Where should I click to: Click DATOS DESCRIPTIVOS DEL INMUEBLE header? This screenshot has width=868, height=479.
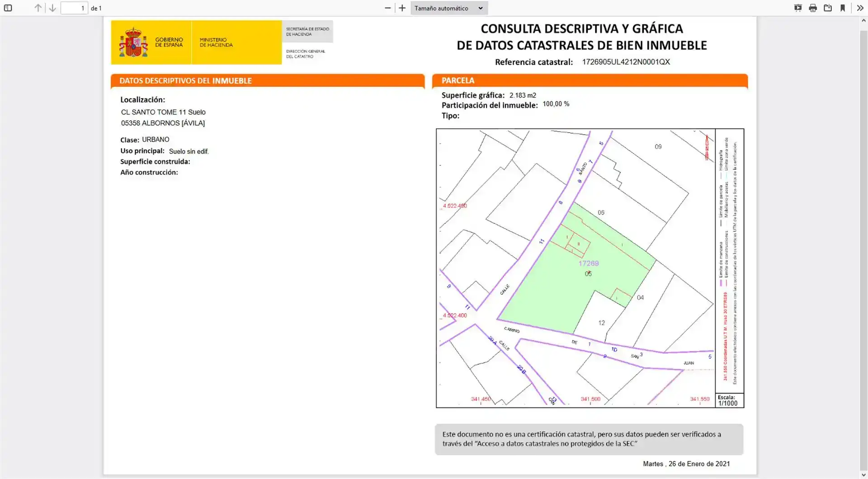(x=268, y=80)
